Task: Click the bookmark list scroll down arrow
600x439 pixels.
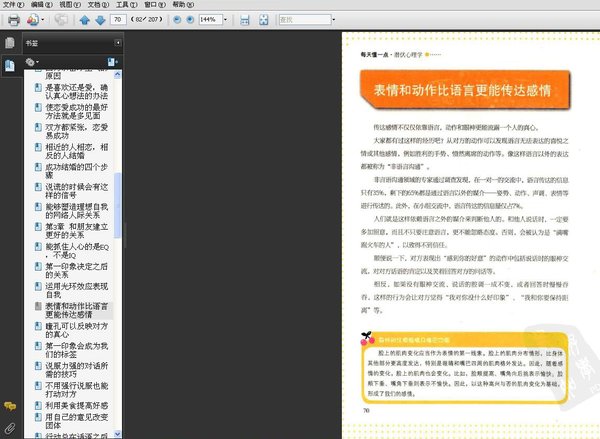Action: tap(117, 434)
